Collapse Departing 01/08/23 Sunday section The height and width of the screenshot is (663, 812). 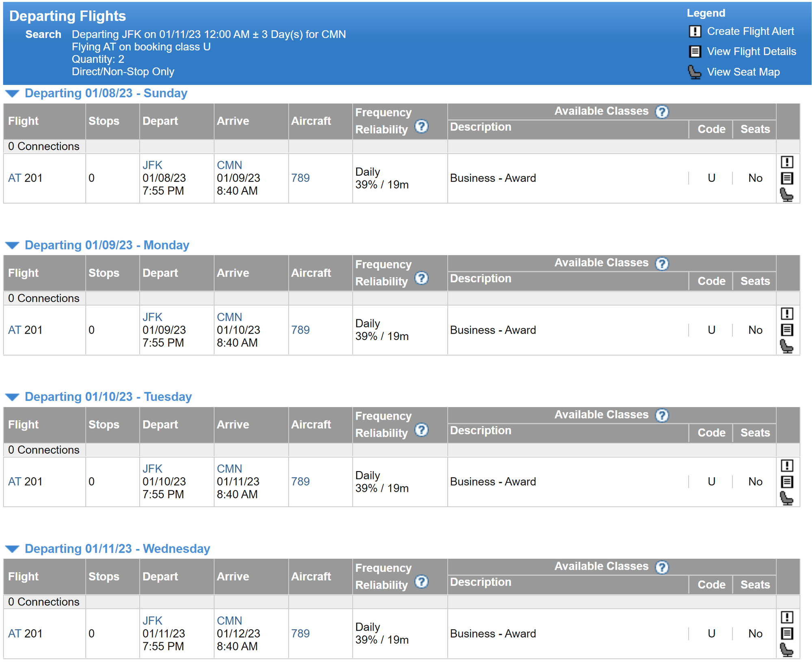point(12,94)
